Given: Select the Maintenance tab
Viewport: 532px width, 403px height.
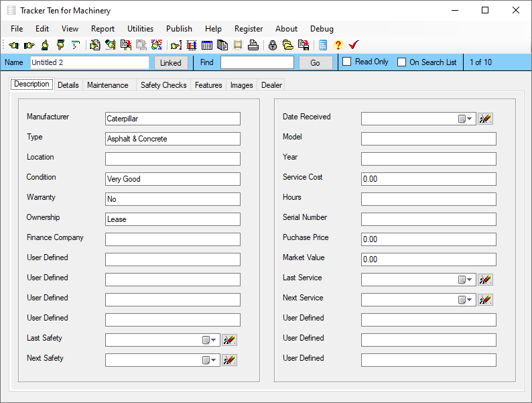Looking at the screenshot, I should tap(107, 85).
